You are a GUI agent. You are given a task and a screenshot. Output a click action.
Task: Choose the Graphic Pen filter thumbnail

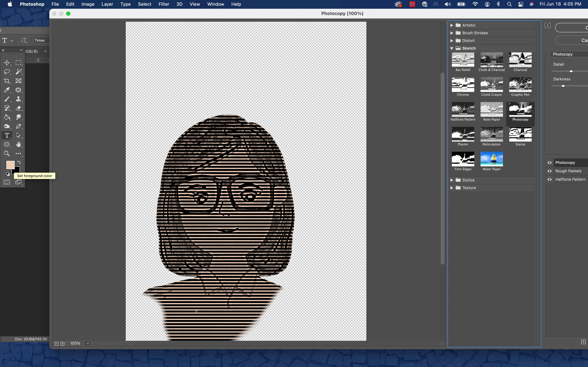(x=520, y=85)
